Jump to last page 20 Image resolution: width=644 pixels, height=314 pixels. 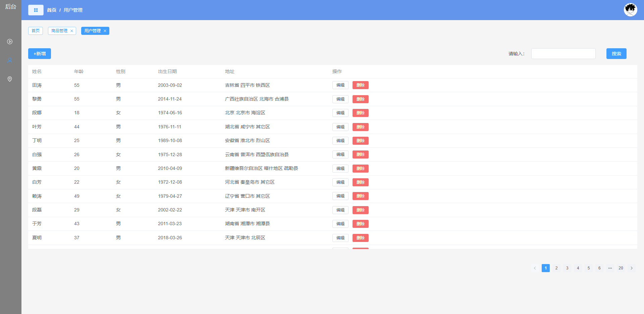[x=621, y=268]
